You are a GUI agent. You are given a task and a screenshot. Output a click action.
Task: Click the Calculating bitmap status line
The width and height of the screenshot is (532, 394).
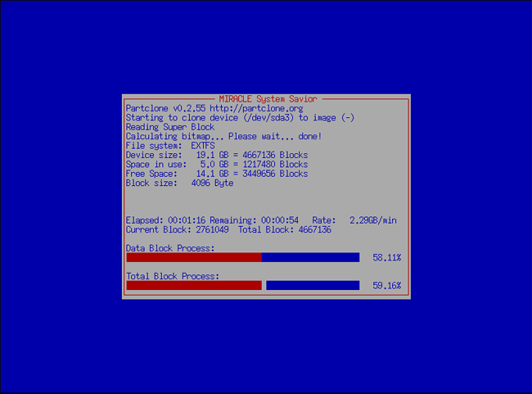[x=223, y=136]
